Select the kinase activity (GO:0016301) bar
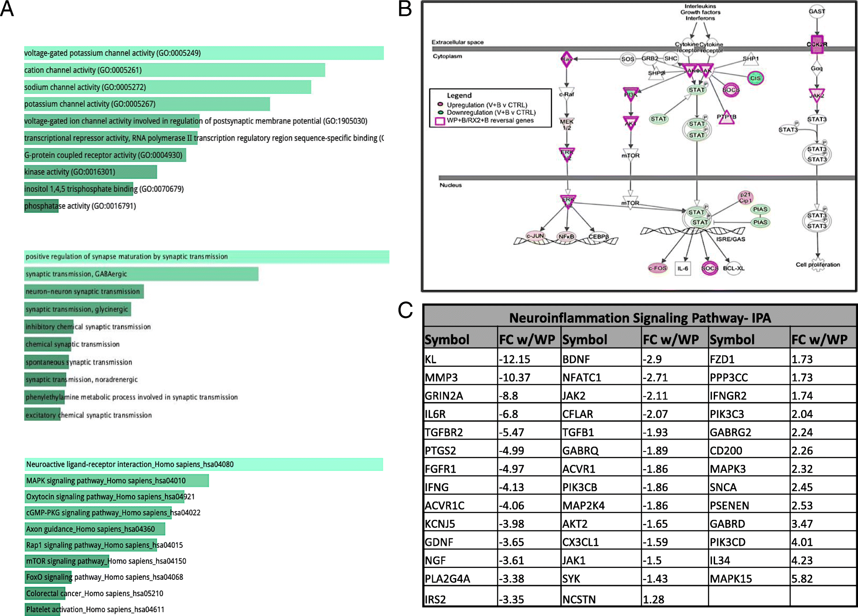 pyautogui.click(x=90, y=172)
